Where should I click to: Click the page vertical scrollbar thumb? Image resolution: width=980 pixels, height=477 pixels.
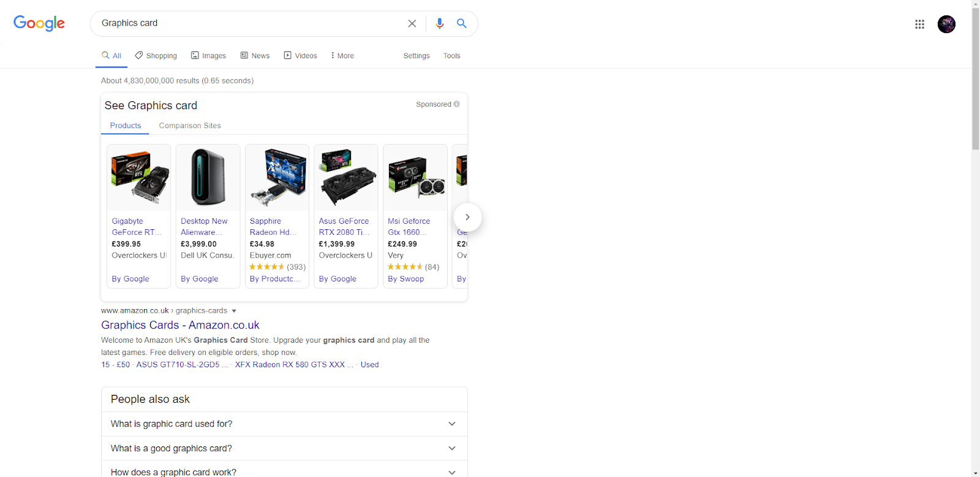pos(976,78)
